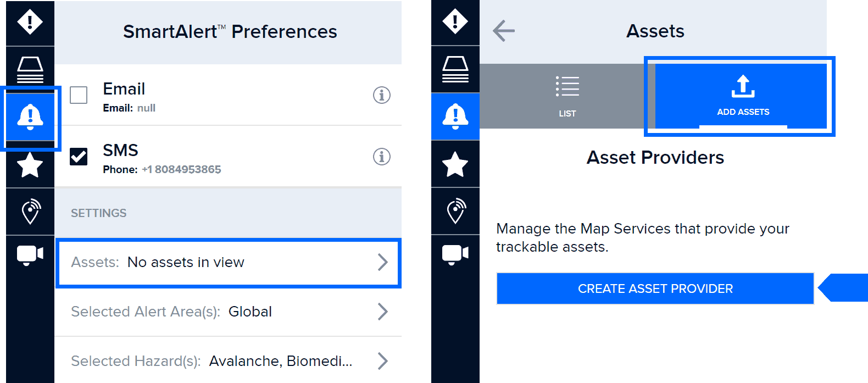
Task: Open the camera icon in left sidebar
Action: point(30,254)
